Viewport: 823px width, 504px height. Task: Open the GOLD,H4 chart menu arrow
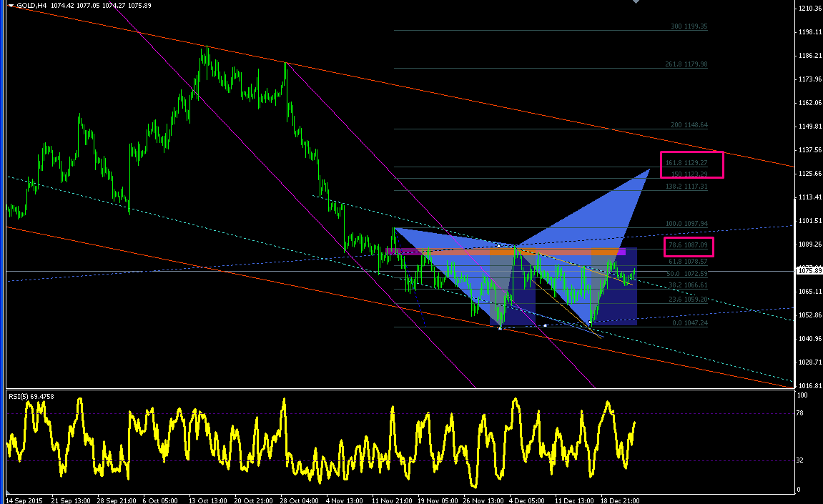click(11, 6)
